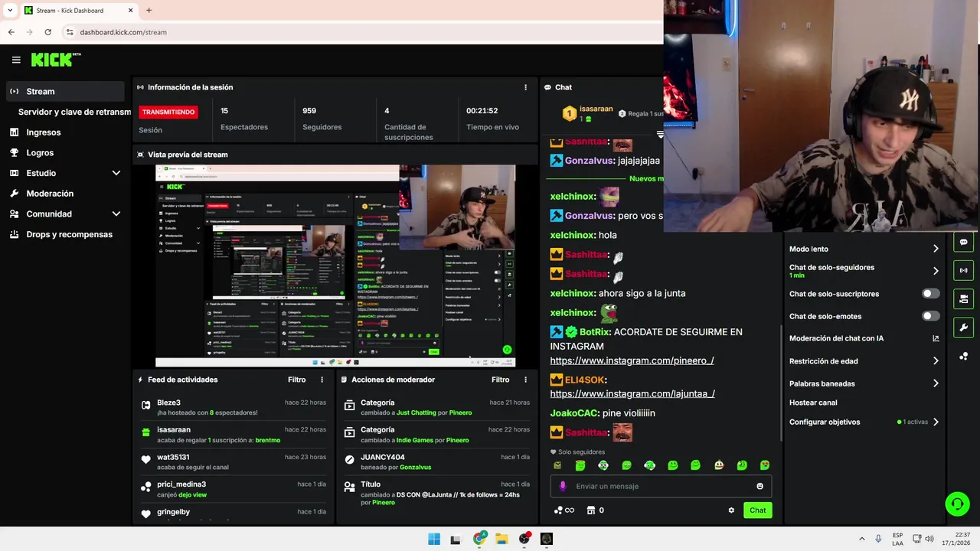980x551 pixels.
Task: Show hidden icons in system tray
Action: [x=862, y=539]
